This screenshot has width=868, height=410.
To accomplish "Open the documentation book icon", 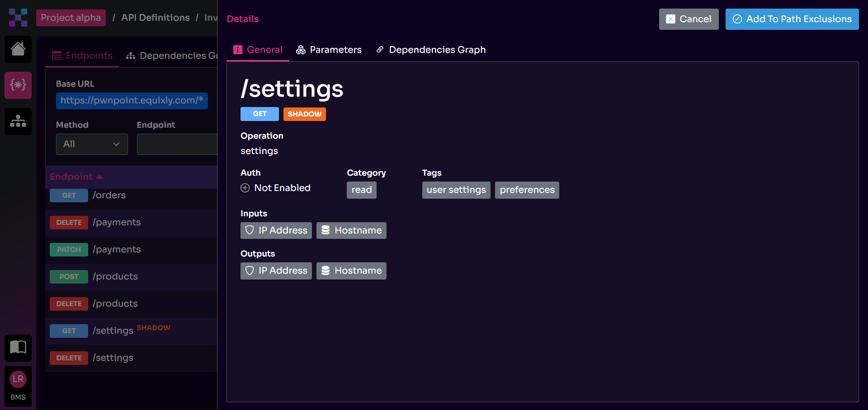I will [x=18, y=347].
